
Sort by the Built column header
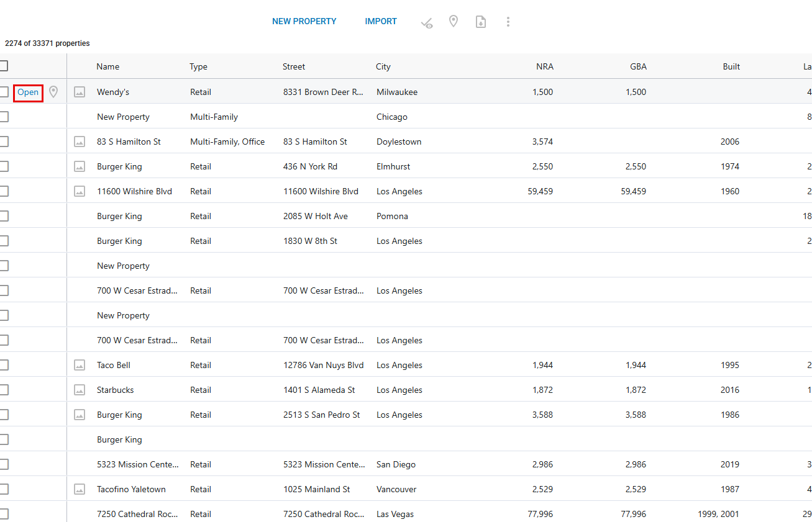pyautogui.click(x=731, y=66)
